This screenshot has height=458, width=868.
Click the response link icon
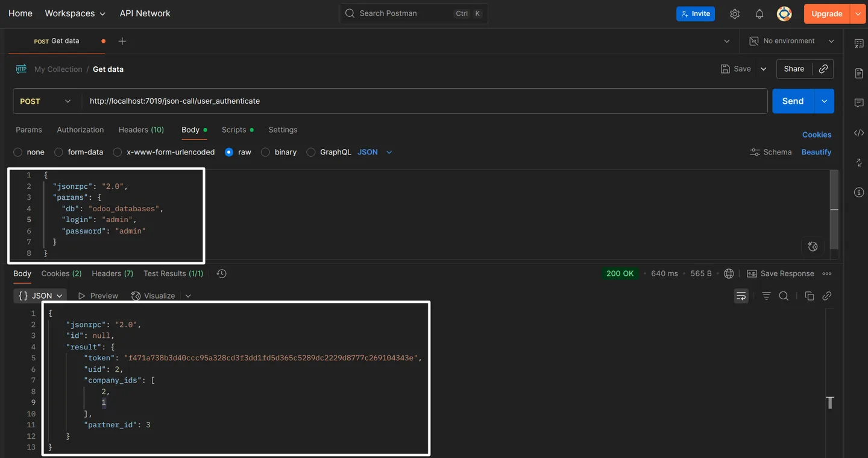[x=827, y=296]
